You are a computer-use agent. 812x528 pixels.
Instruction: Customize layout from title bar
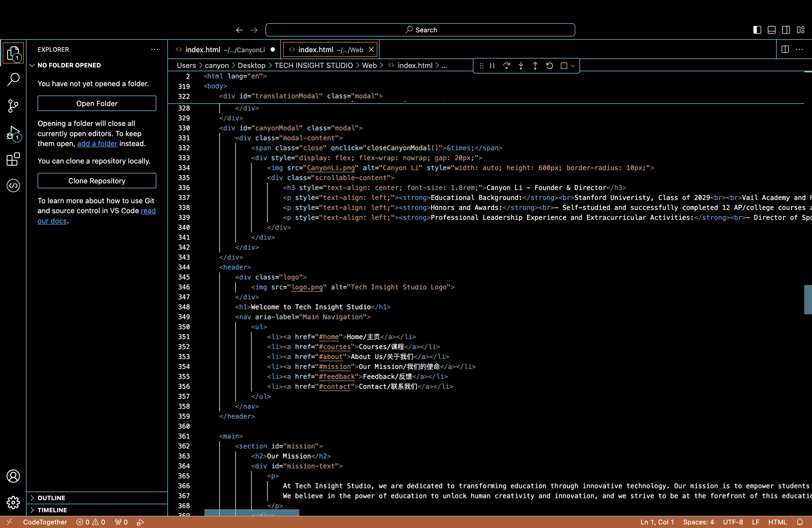(x=800, y=30)
